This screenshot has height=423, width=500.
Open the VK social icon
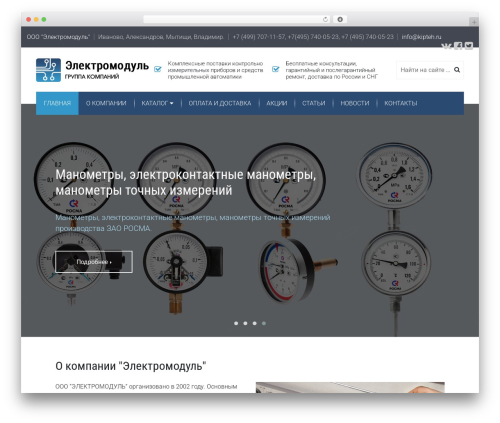[446, 46]
